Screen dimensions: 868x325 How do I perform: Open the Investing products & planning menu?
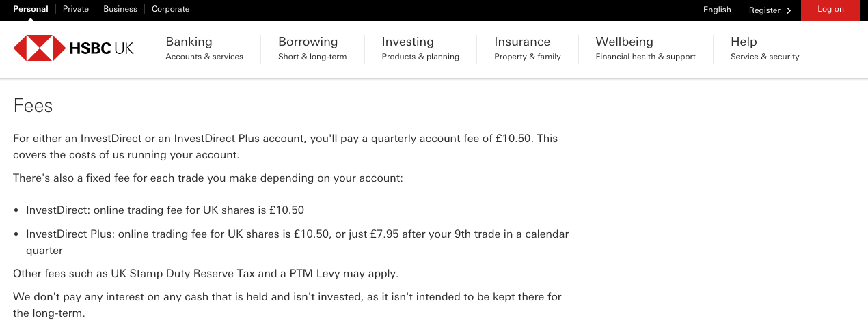420,48
